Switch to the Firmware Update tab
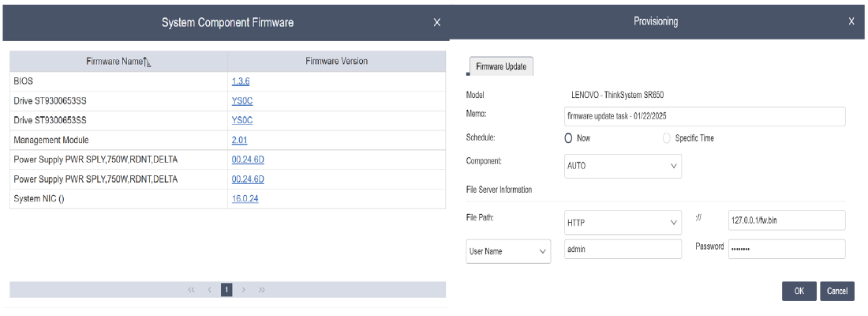This screenshot has width=868, height=316. (501, 66)
